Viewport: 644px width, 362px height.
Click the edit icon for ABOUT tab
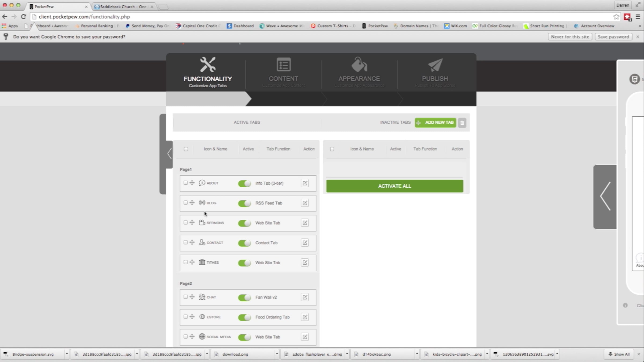pyautogui.click(x=305, y=183)
